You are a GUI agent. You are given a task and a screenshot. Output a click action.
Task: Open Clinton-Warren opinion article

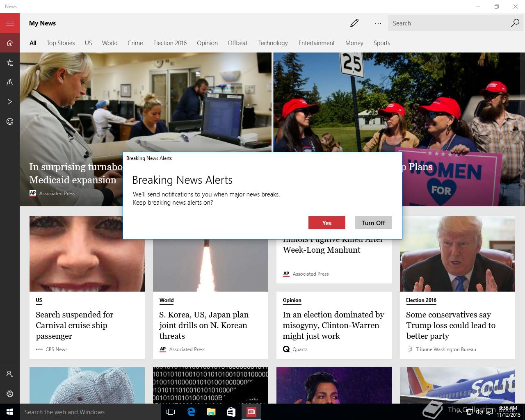coord(333,325)
